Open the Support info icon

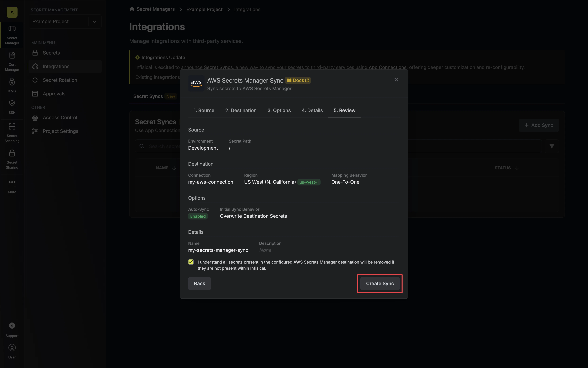tap(12, 326)
